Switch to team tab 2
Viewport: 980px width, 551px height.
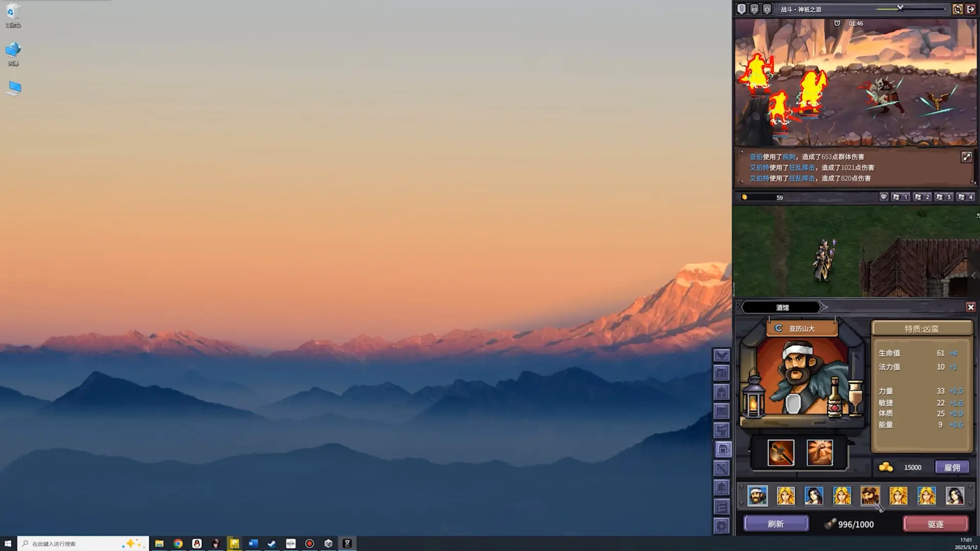point(922,197)
